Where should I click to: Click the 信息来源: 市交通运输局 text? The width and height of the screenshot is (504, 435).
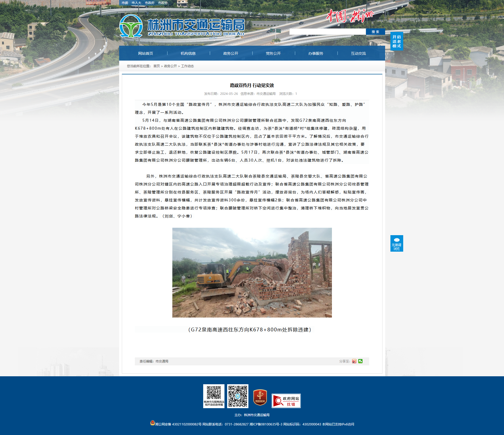point(258,94)
